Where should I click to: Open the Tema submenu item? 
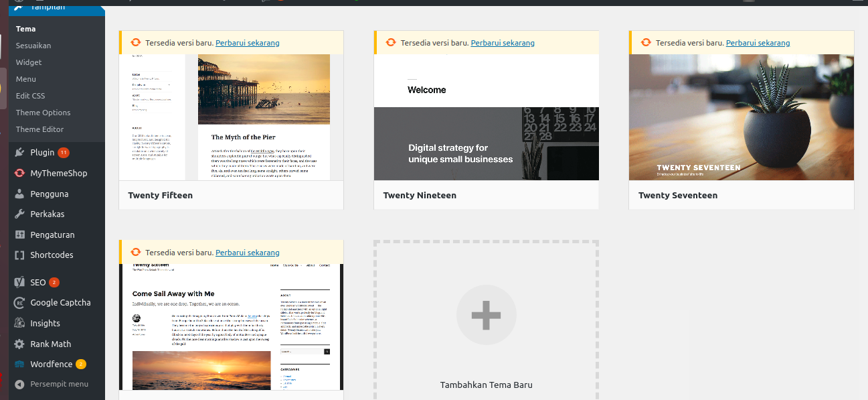(26, 29)
